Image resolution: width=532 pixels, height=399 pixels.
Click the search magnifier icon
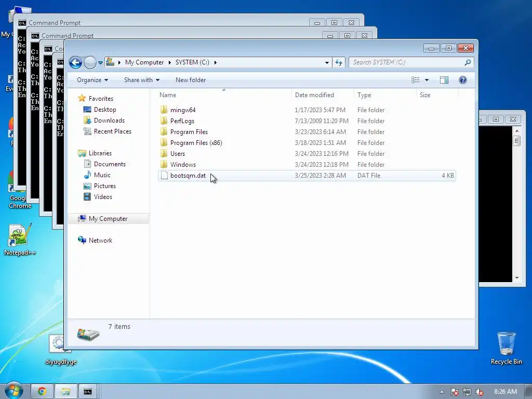coord(468,62)
